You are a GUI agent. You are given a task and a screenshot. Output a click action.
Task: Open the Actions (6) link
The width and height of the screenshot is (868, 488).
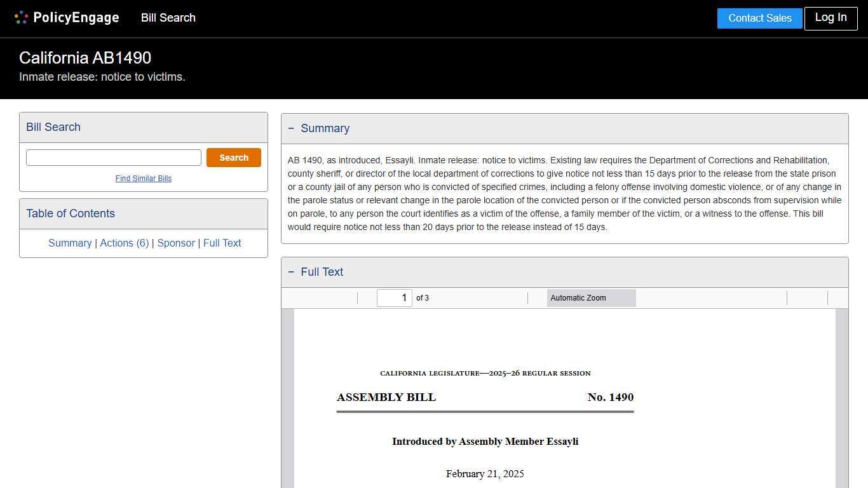(x=125, y=243)
